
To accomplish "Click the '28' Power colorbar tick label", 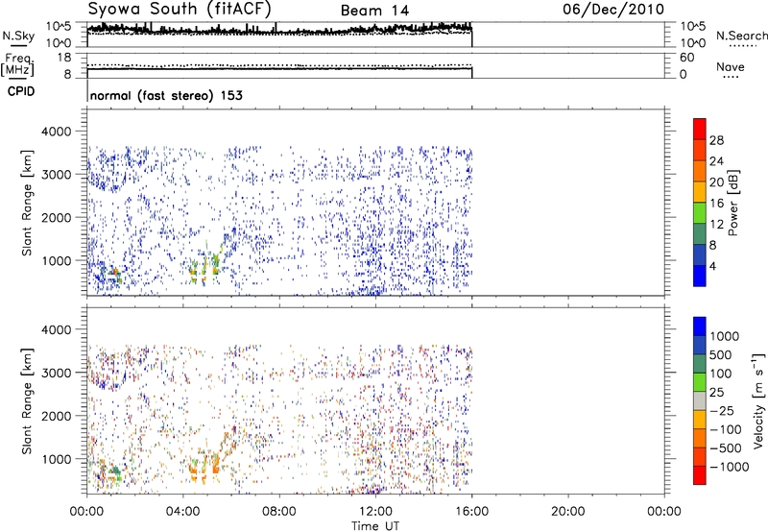I will 716,140.
